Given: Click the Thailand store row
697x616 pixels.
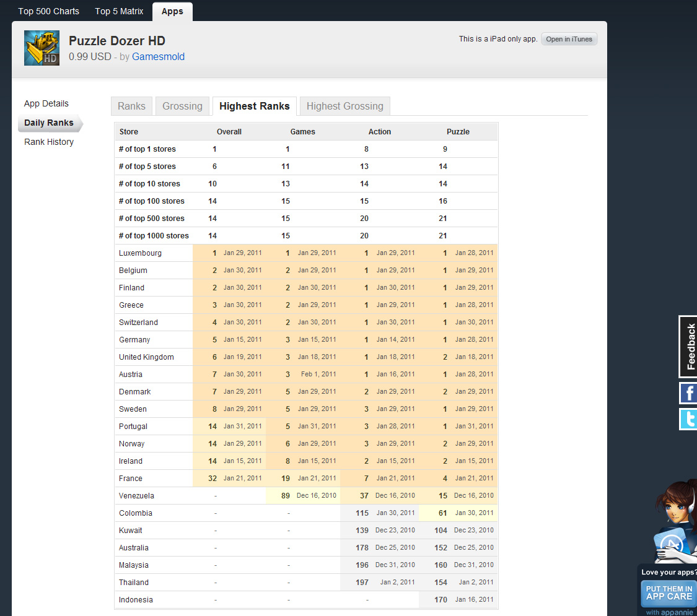Looking at the screenshot, I should (x=306, y=582).
